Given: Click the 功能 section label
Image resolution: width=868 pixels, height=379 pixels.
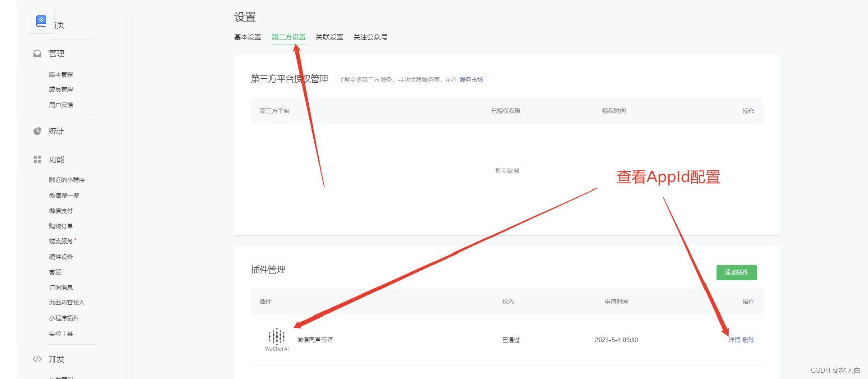Looking at the screenshot, I should pyautogui.click(x=57, y=160).
